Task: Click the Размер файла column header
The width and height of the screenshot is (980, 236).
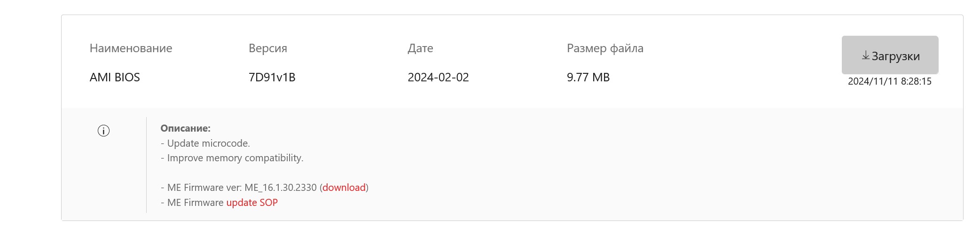Action: [x=605, y=48]
